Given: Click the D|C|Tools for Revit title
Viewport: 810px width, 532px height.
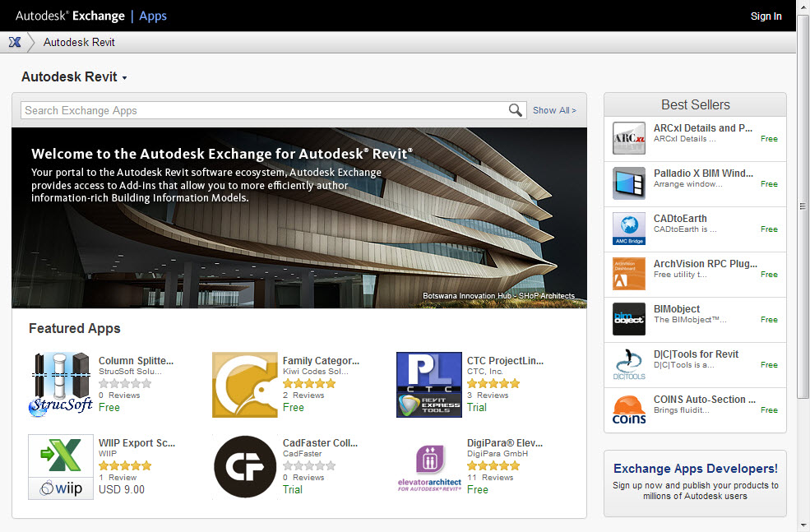Looking at the screenshot, I should coord(696,354).
